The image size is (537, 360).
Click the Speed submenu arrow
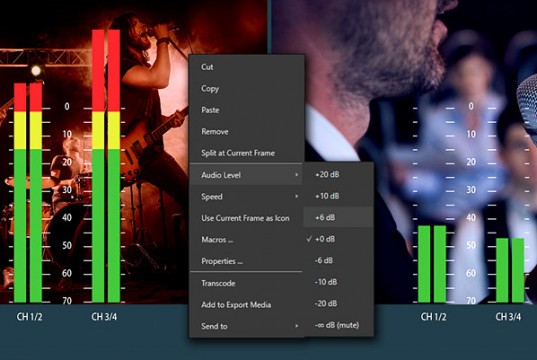coord(297,196)
